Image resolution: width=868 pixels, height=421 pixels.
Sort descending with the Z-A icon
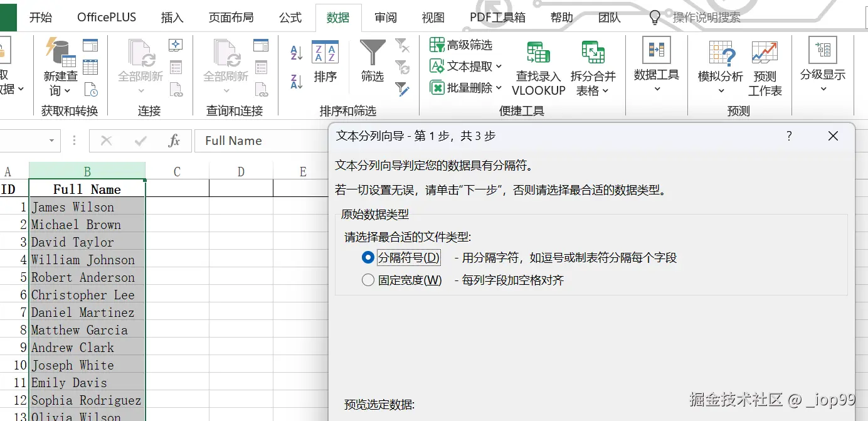click(x=297, y=81)
